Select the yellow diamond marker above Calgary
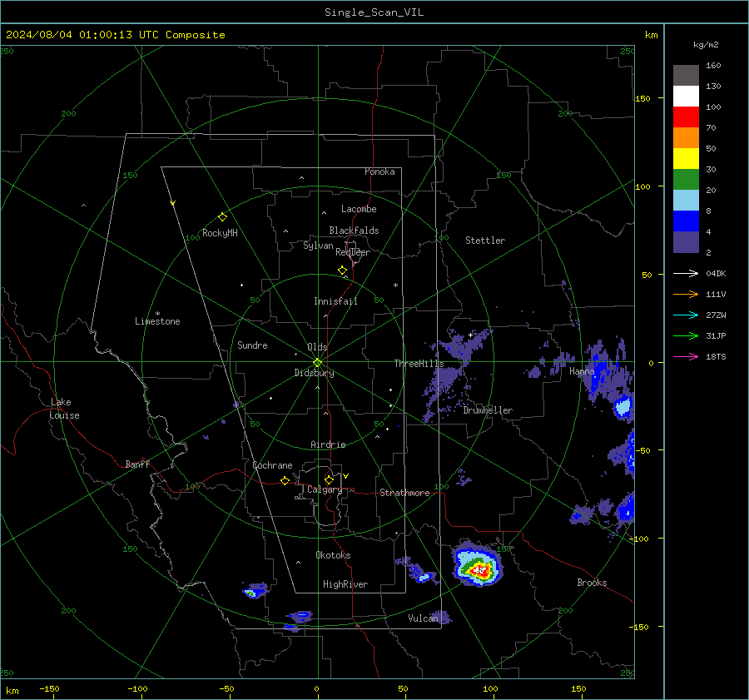 click(x=329, y=479)
